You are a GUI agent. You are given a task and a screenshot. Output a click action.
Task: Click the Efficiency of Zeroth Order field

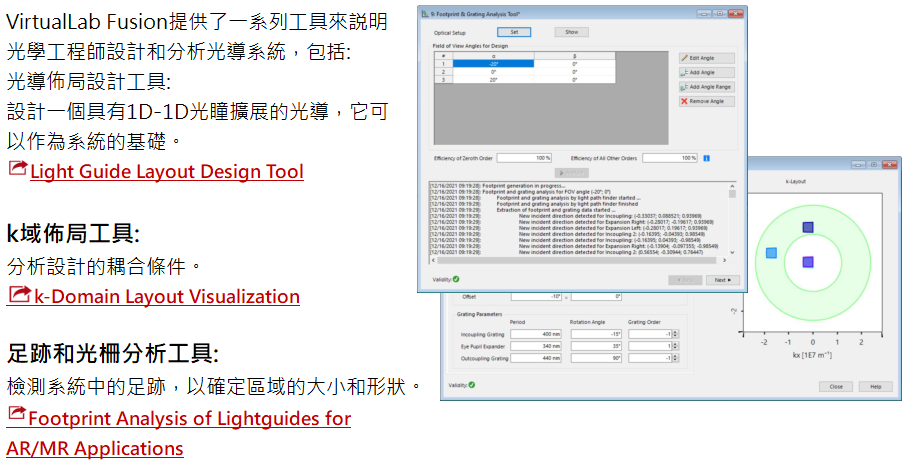tap(525, 158)
